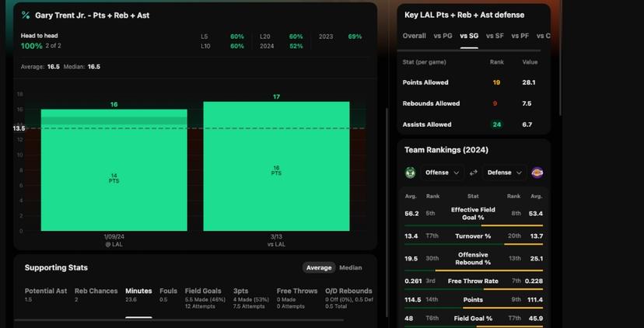Select the vs PG tab
Viewport: 644px width, 328px height.
coord(443,36)
